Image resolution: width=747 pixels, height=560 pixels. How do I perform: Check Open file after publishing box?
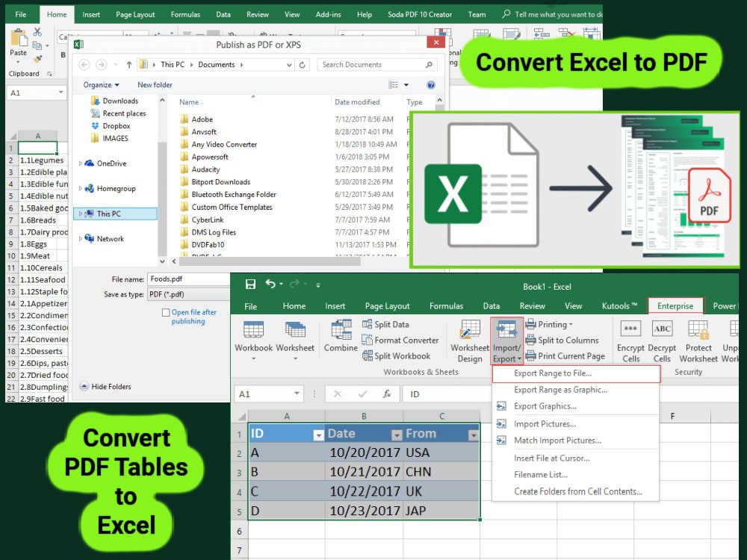(x=166, y=312)
